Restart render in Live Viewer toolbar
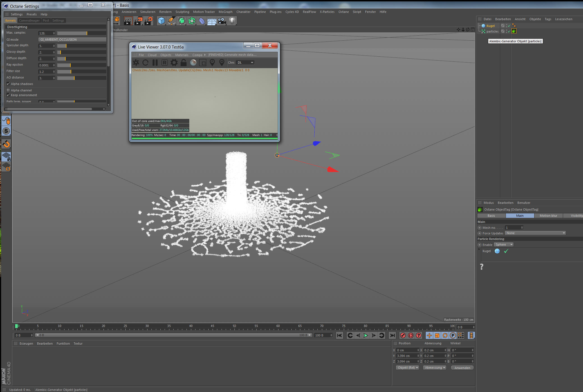583x392 pixels. click(145, 63)
